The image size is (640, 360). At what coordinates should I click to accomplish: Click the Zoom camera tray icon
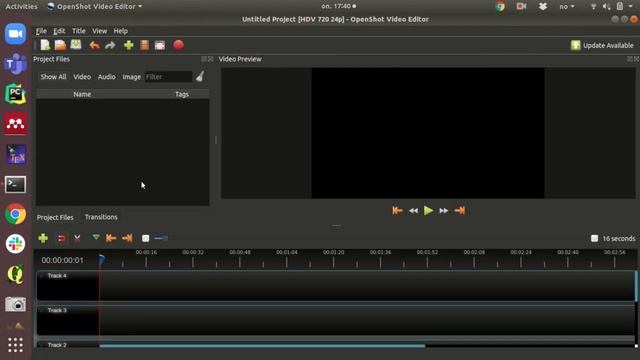521,6
